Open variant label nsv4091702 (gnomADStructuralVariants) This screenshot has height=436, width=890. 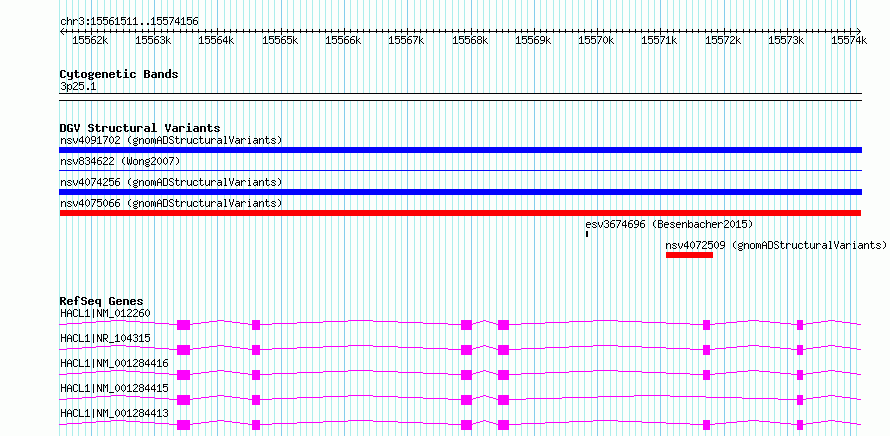(171, 140)
